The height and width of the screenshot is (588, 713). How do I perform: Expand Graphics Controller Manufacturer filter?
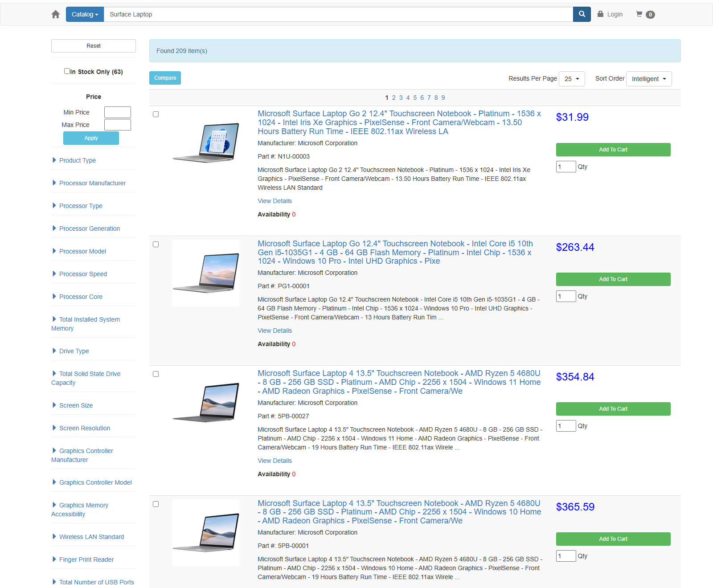82,455
